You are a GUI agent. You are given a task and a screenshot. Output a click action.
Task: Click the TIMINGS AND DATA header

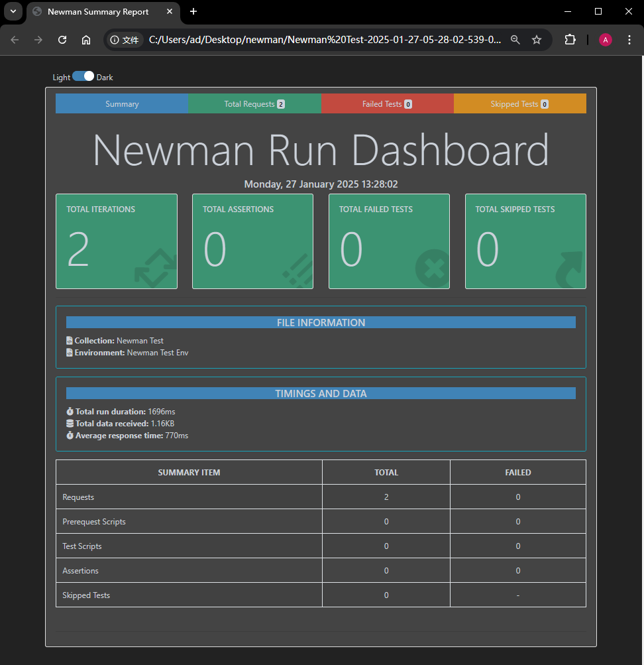tap(321, 393)
